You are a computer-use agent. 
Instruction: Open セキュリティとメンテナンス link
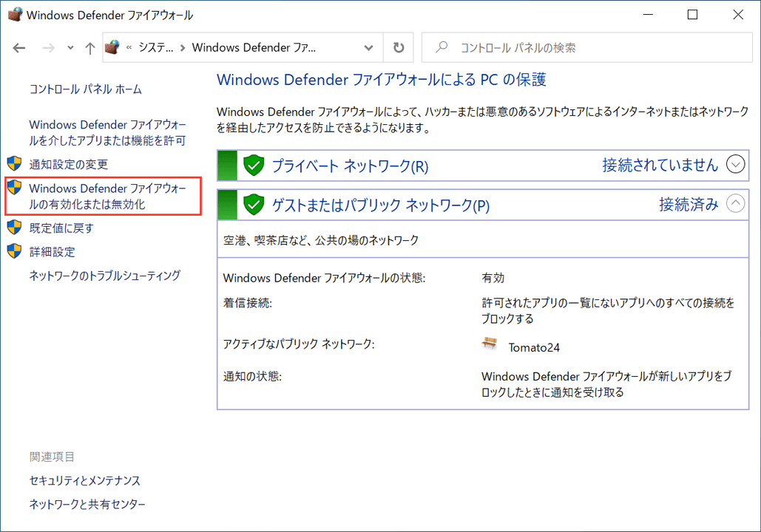pyautogui.click(x=84, y=480)
